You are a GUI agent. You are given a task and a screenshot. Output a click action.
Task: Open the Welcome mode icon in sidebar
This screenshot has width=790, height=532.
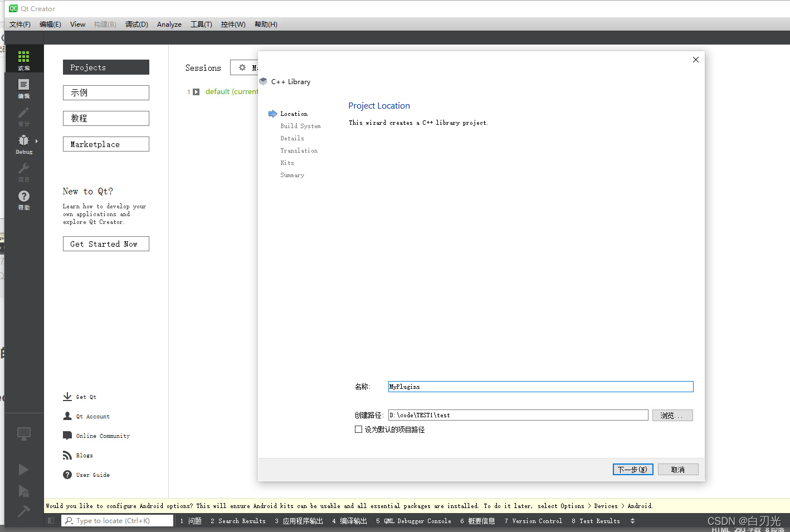click(x=23, y=57)
